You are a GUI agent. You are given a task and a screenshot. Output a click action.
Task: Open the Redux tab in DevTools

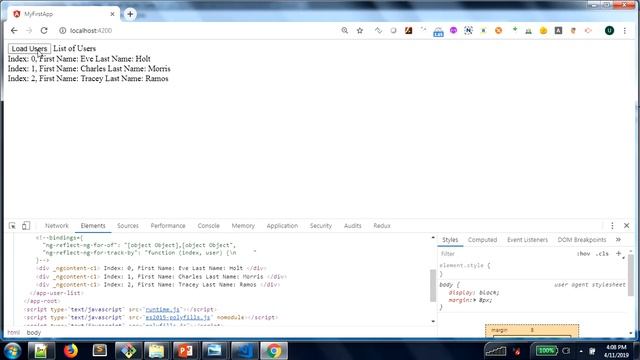(382, 226)
